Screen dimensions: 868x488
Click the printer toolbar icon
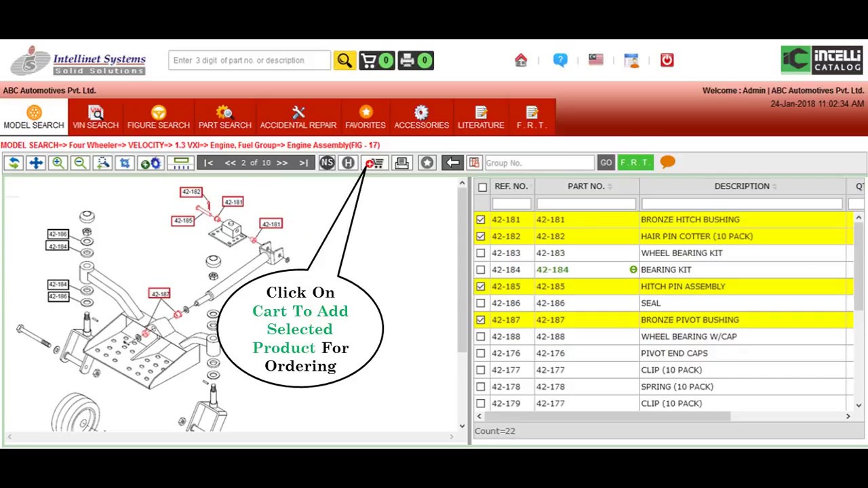401,163
